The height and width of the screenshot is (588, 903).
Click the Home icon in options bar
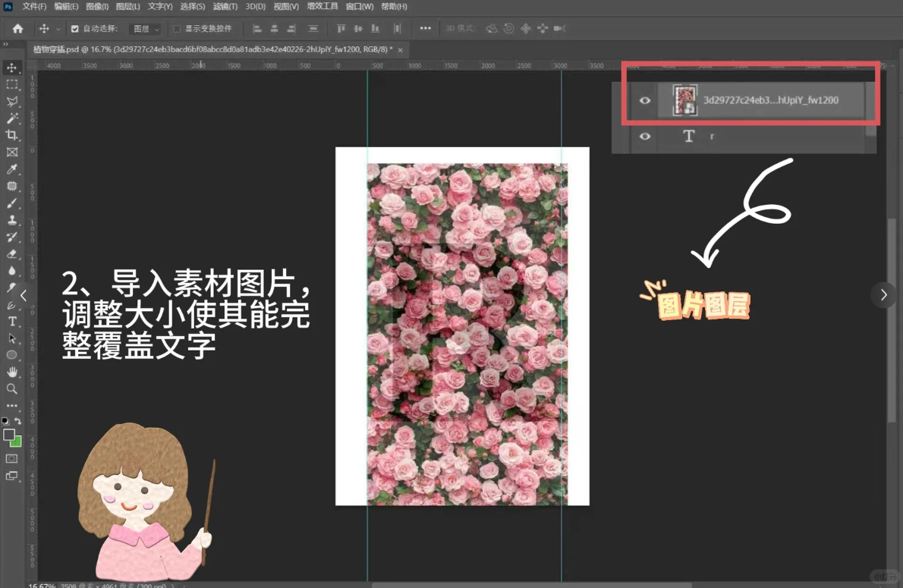[x=17, y=29]
